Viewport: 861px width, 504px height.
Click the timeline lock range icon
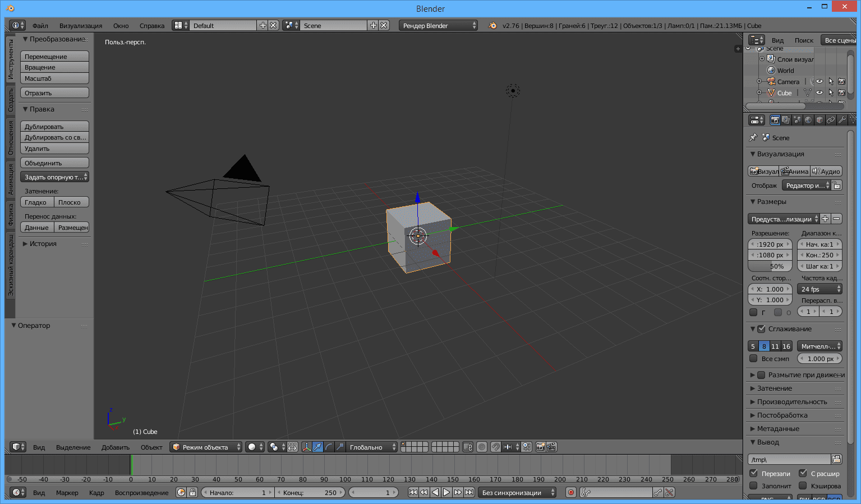click(x=192, y=492)
